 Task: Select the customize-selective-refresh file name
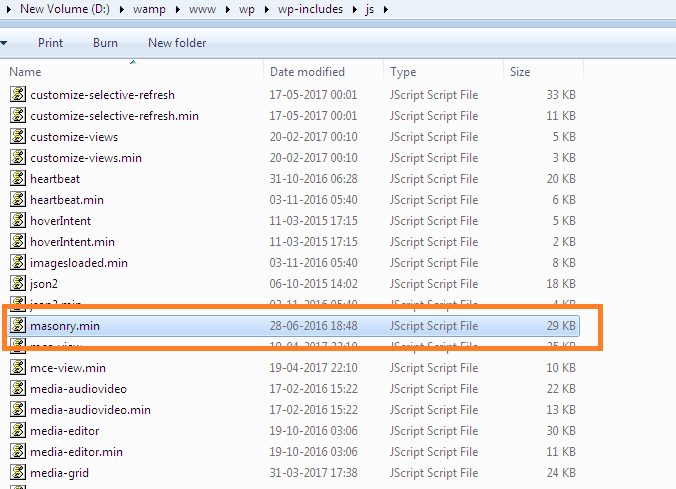coord(103,95)
